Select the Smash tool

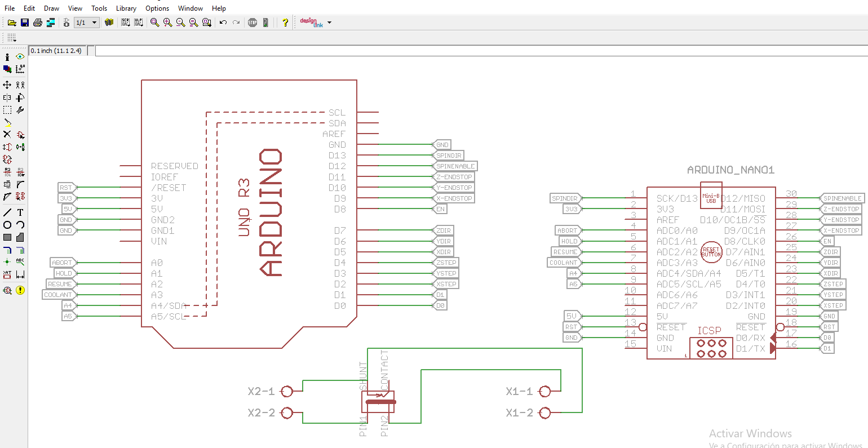[7, 184]
